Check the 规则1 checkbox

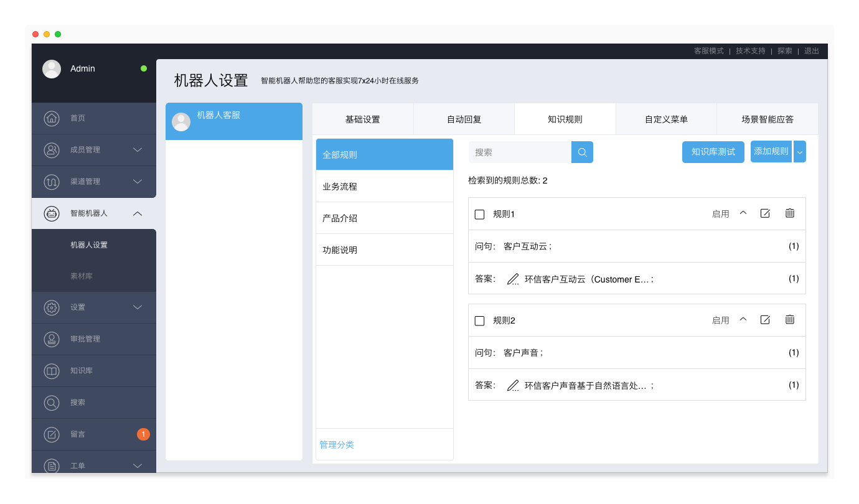pos(479,215)
